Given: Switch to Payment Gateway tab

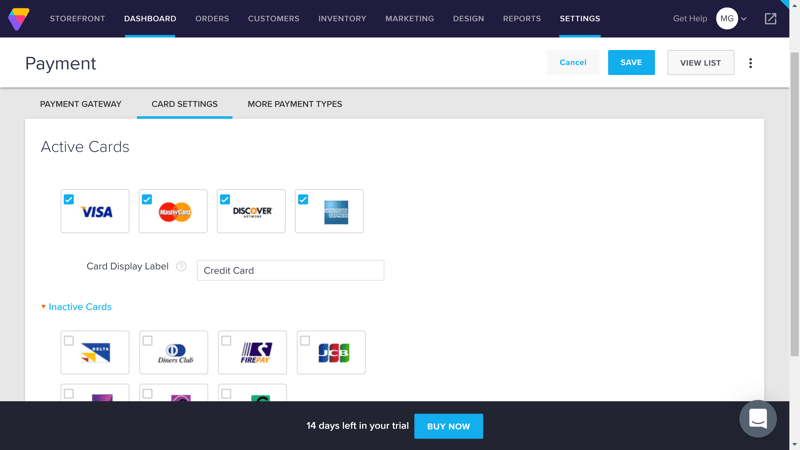Looking at the screenshot, I should (81, 104).
